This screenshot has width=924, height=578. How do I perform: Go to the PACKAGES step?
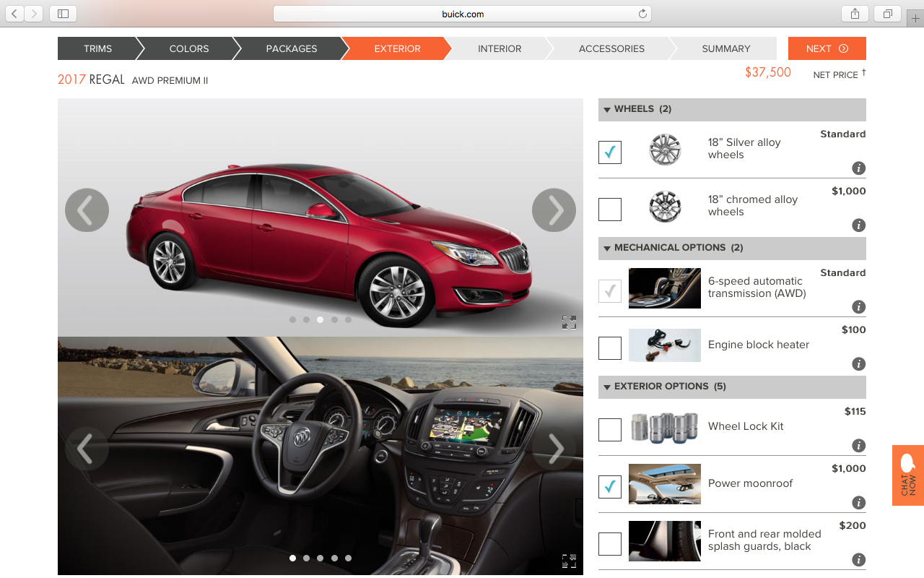(292, 48)
